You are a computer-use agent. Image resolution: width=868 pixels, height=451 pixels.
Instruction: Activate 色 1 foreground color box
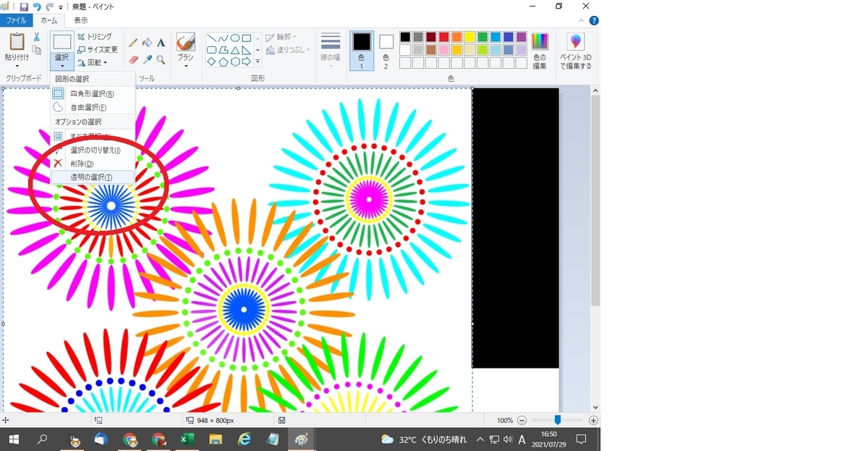(x=362, y=50)
